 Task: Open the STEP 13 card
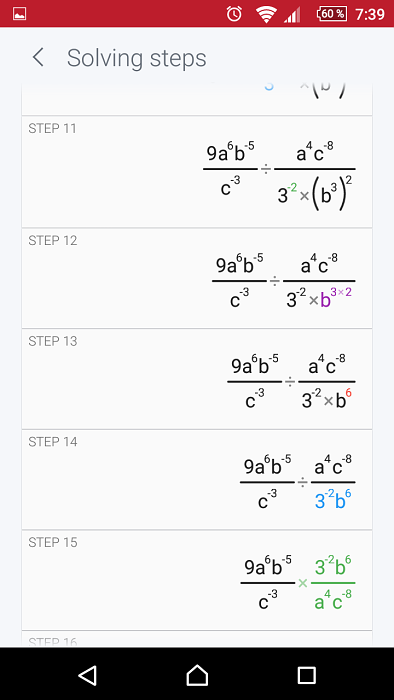(x=197, y=379)
